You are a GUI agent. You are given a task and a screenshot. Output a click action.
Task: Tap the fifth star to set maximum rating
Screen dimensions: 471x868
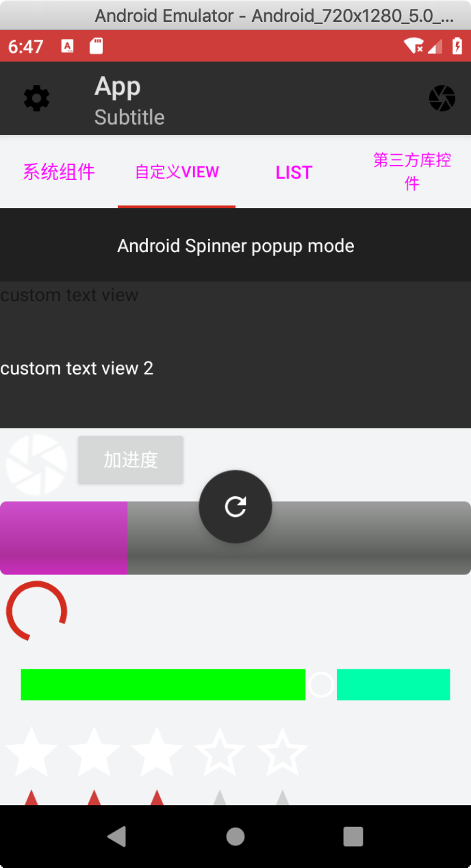coord(282,753)
